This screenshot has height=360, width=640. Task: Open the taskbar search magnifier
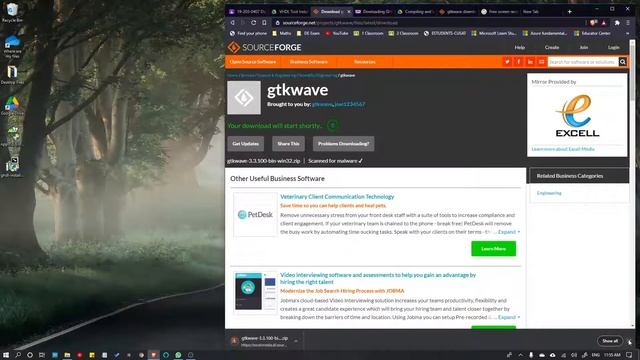(18, 355)
